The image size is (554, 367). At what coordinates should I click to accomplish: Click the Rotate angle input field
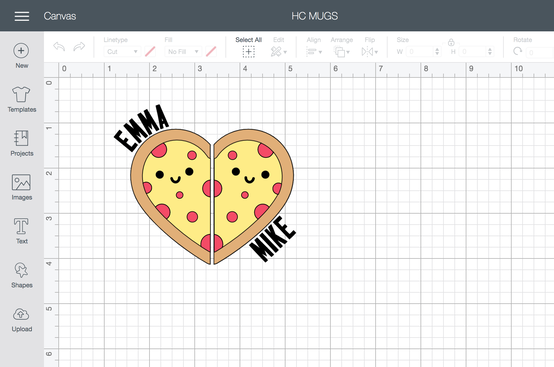540,52
